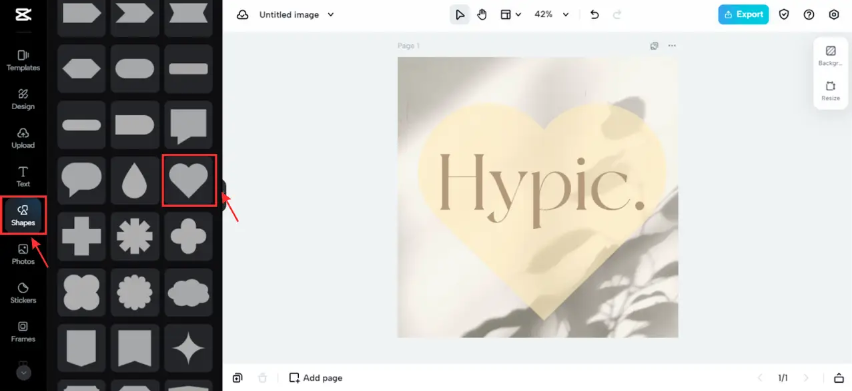Insert the hexagon shape
Image resolution: width=852 pixels, height=391 pixels.
click(82, 69)
